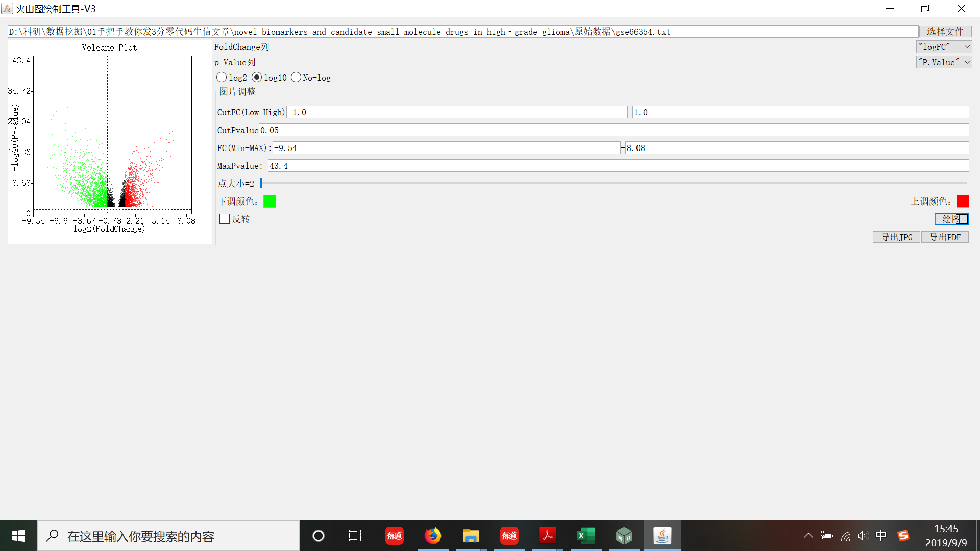Click the 中 input method indicator
The width and height of the screenshot is (980, 551).
coord(881,536)
